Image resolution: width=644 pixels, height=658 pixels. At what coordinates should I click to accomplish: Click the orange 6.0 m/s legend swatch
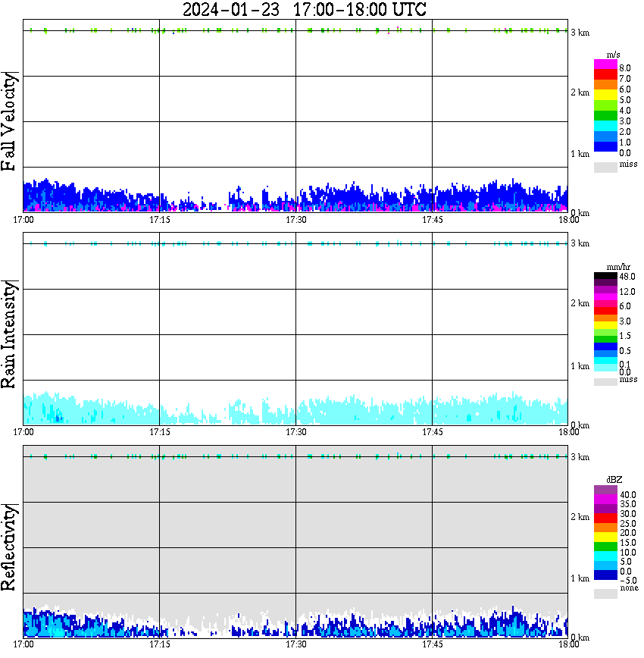(605, 85)
